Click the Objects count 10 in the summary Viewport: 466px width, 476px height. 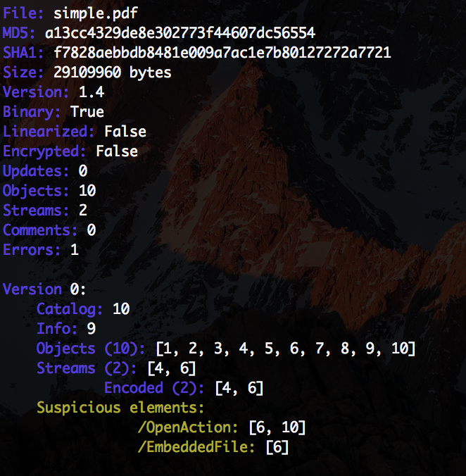[x=87, y=191]
